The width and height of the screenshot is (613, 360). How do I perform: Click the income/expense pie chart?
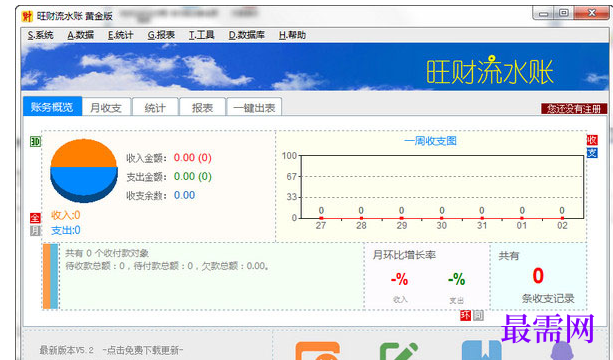point(84,171)
